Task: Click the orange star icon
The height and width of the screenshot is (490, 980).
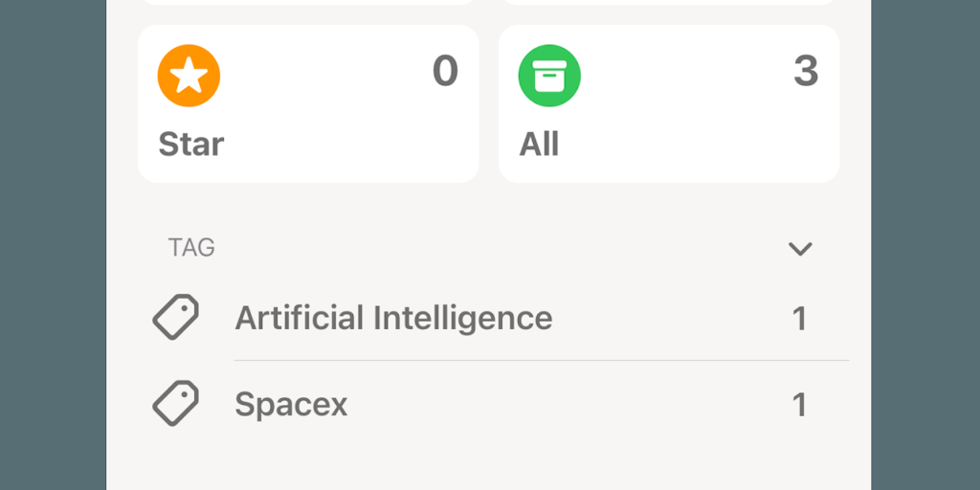Action: point(189,76)
